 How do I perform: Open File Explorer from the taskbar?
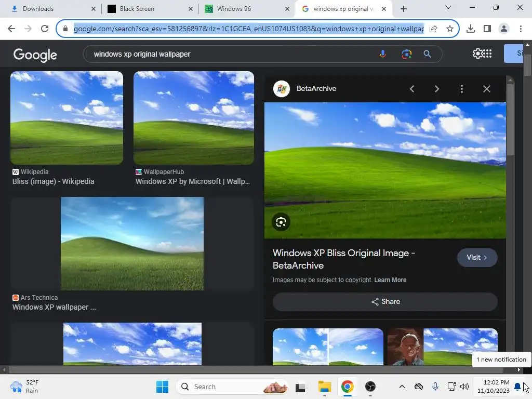coord(324,387)
